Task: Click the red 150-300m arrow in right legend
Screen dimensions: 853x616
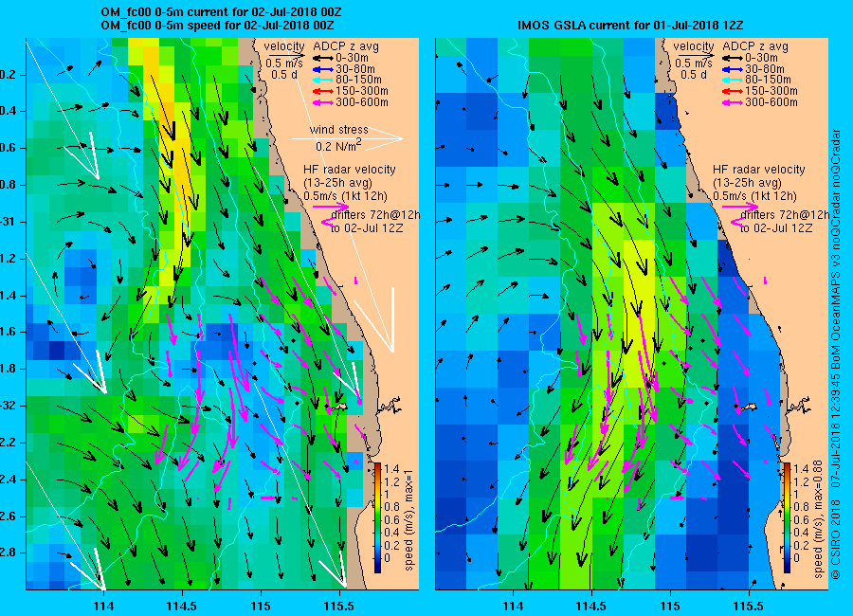Action: pos(734,91)
